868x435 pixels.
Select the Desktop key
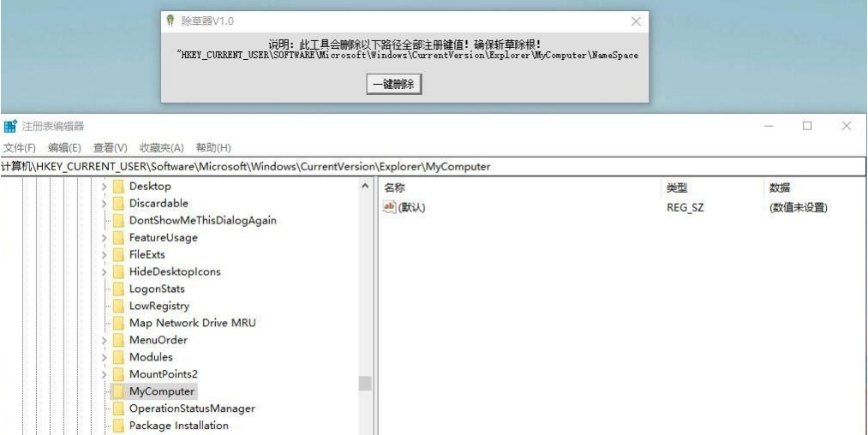coord(150,187)
